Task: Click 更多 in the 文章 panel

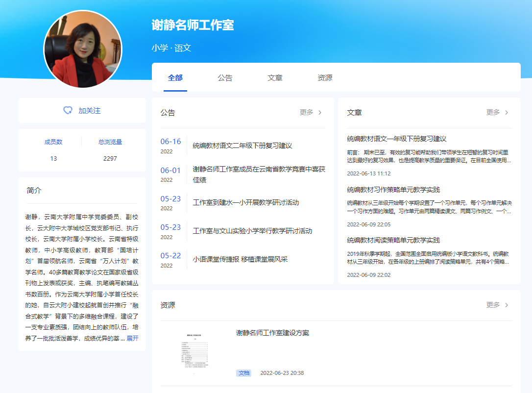Action: coord(493,112)
